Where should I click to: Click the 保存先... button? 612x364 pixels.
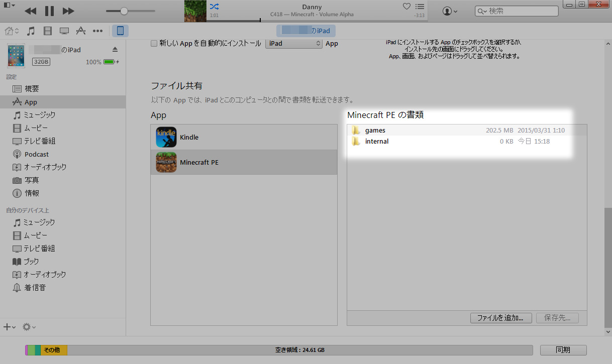tap(557, 318)
